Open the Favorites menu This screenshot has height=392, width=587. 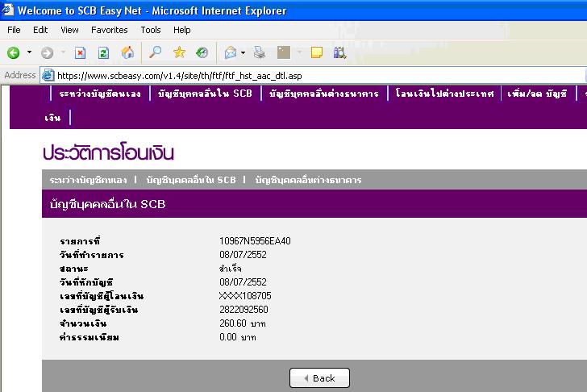110,30
